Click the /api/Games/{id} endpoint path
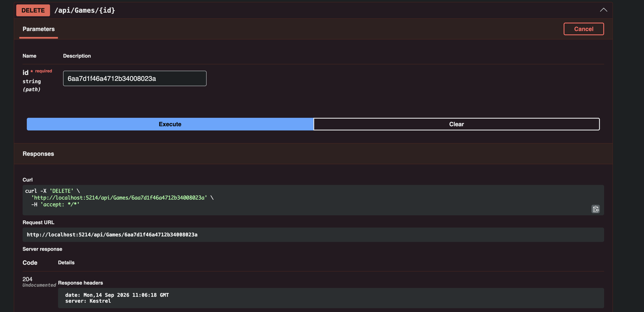644x312 pixels. pyautogui.click(x=85, y=10)
